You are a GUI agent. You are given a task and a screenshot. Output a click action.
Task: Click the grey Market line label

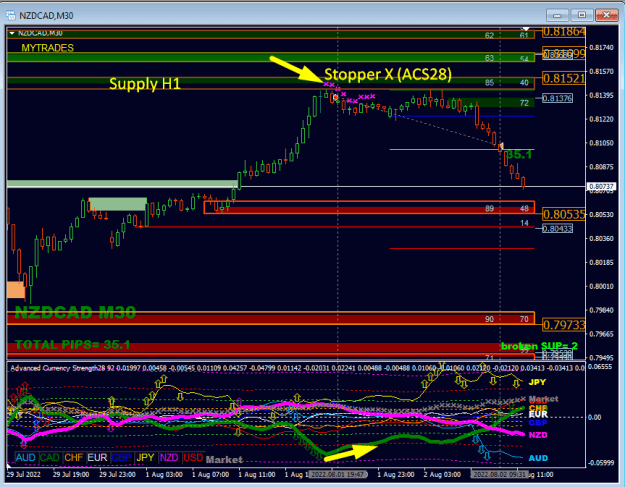tap(543, 399)
